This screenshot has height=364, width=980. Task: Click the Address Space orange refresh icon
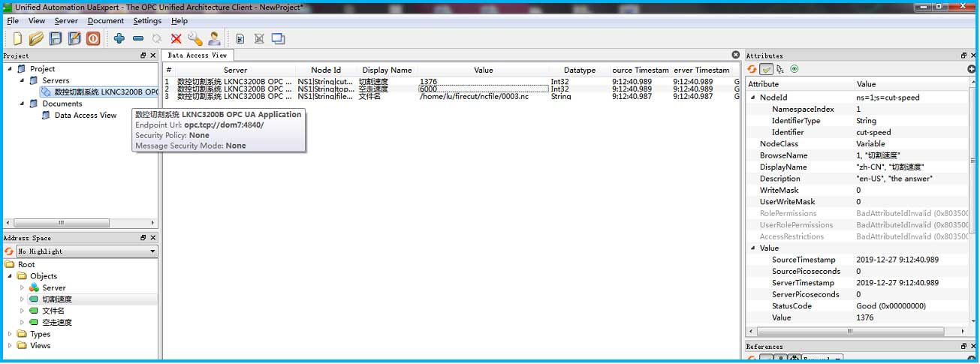9,251
